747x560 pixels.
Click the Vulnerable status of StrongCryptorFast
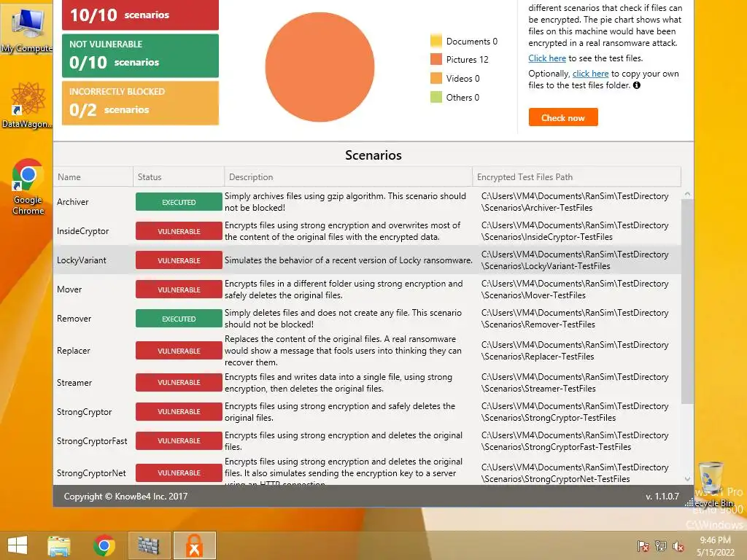179,440
